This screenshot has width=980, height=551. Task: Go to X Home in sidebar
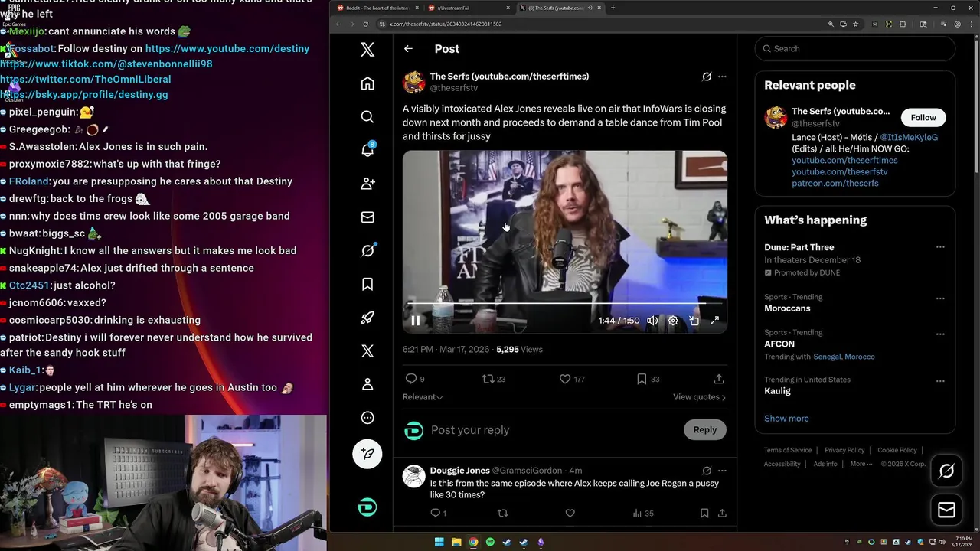[367, 83]
